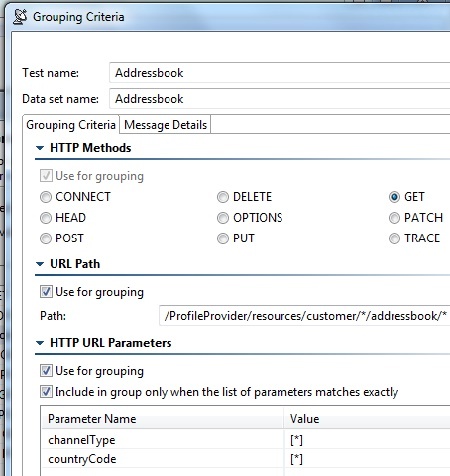
Task: Disable exact parameter list matching checkbox
Action: [x=46, y=392]
